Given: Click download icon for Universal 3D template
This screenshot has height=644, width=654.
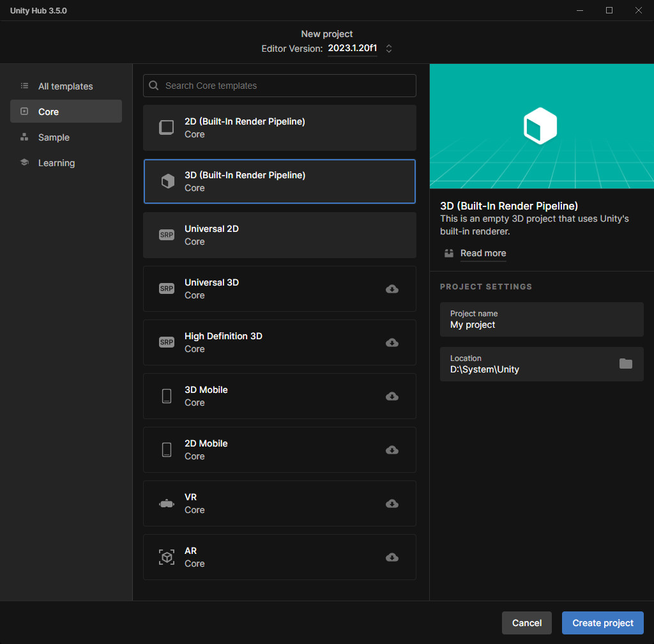Looking at the screenshot, I should click(392, 289).
